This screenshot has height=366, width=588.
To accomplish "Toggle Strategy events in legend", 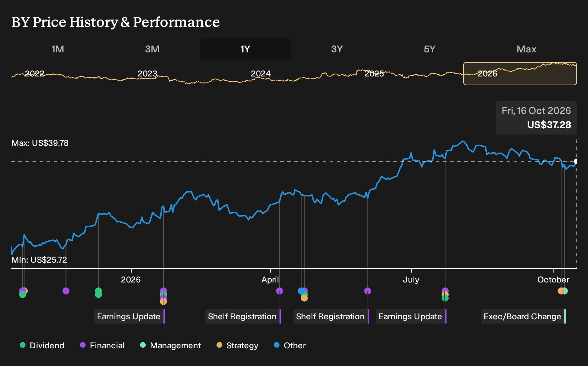I will click(237, 345).
